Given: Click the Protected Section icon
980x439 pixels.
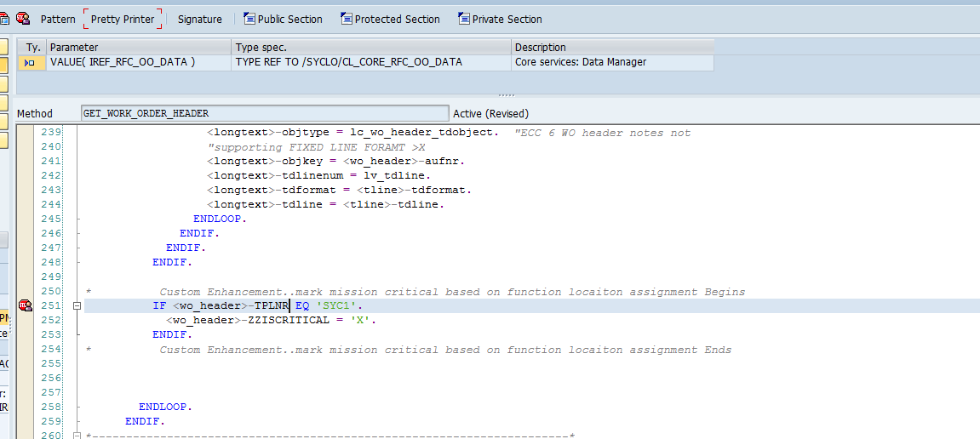Looking at the screenshot, I should tap(347, 19).
